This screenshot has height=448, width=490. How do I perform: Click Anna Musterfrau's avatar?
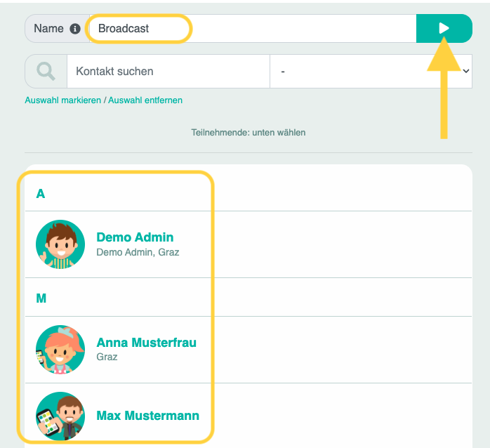[60, 350]
